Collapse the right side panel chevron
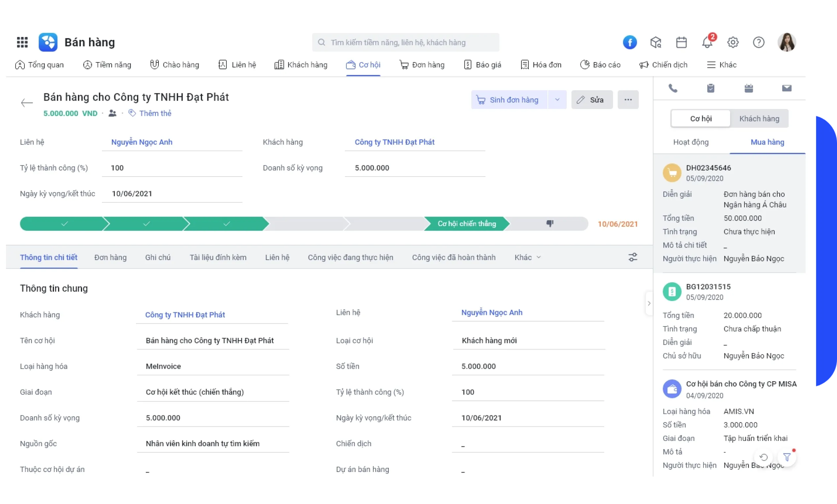837x504 pixels. (x=649, y=303)
